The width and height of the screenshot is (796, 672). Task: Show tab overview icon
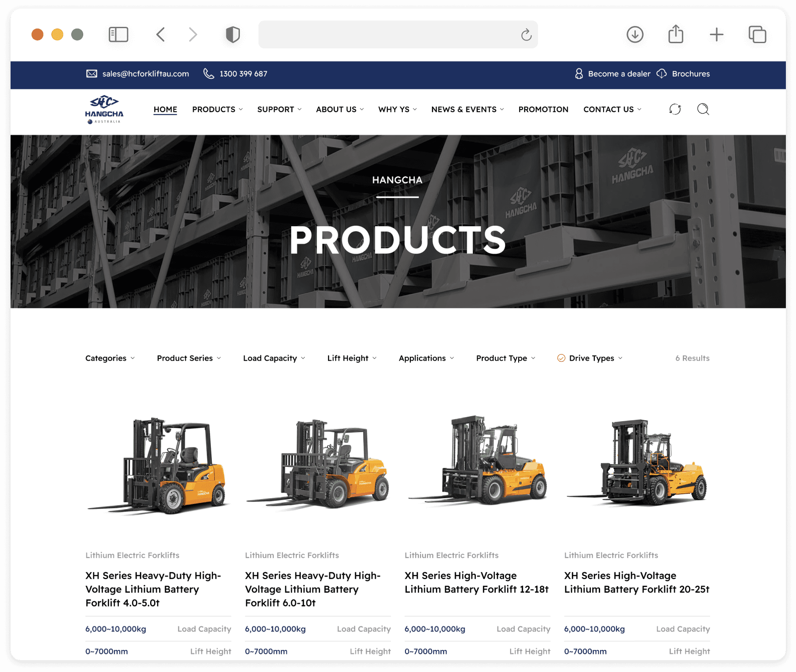pos(757,34)
